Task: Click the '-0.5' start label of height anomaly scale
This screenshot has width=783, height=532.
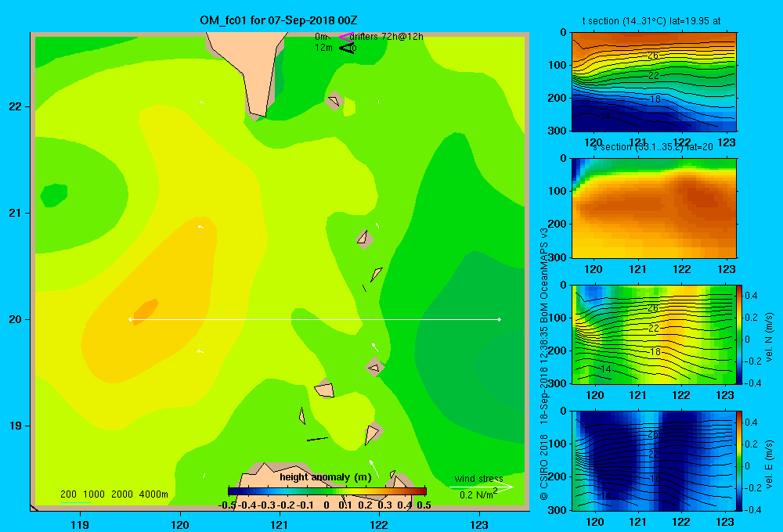Action: pos(227,505)
